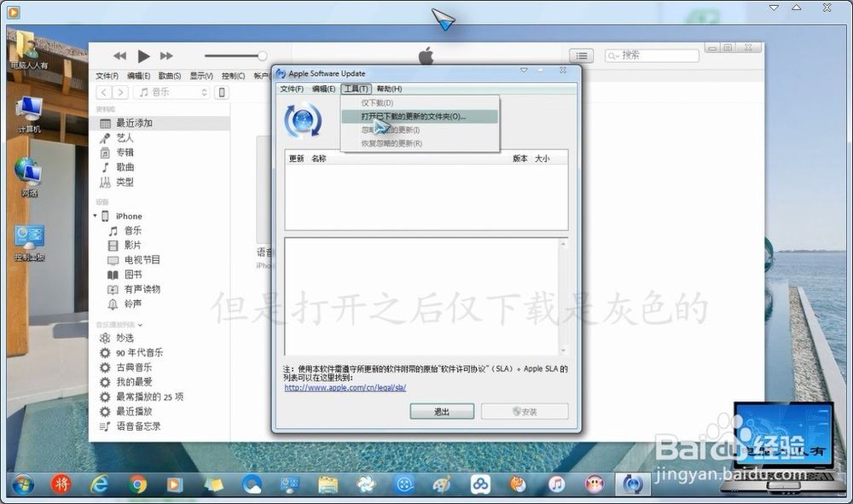Open 文件(F) menu in Apple Software Update
This screenshot has height=504, width=853.
click(x=292, y=89)
